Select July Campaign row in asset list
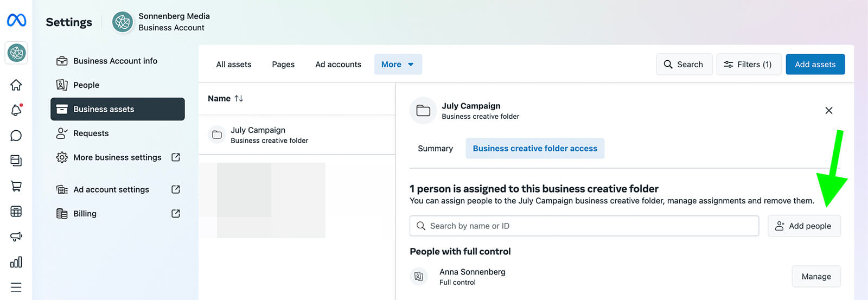868x300 pixels. pos(297,135)
